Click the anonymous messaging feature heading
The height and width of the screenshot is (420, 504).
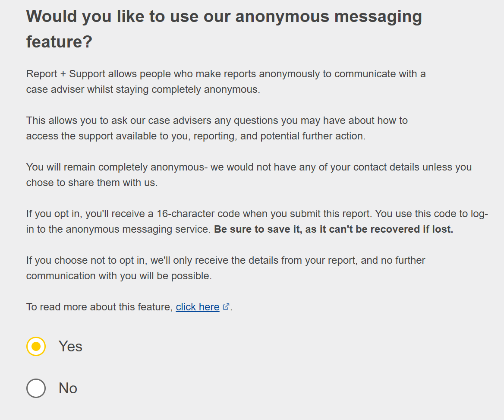pos(224,17)
